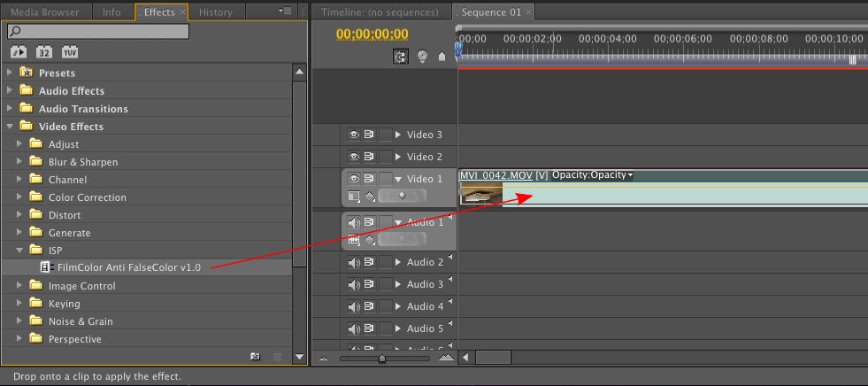Switch to the History tab
Screen dimensions: 868x386
pyautogui.click(x=215, y=12)
